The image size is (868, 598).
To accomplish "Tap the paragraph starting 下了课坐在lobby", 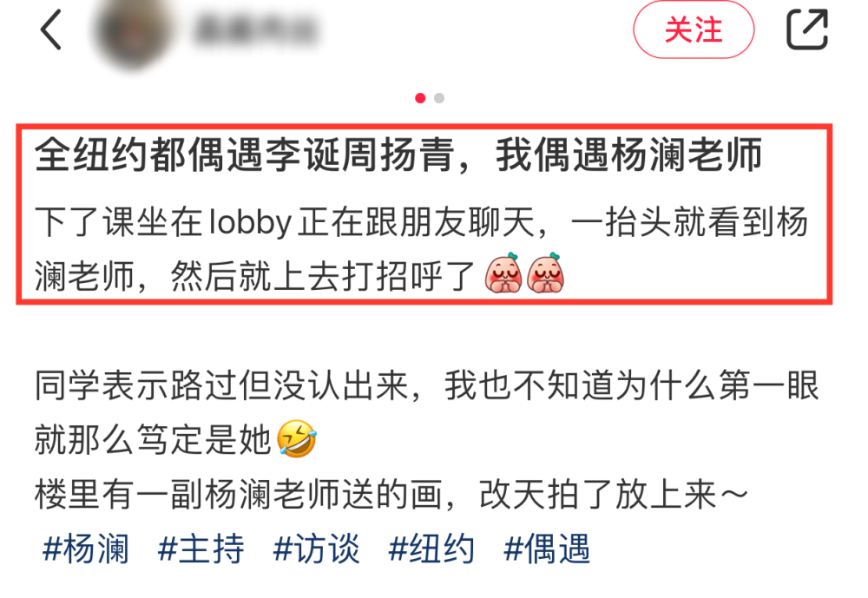I will 421,249.
